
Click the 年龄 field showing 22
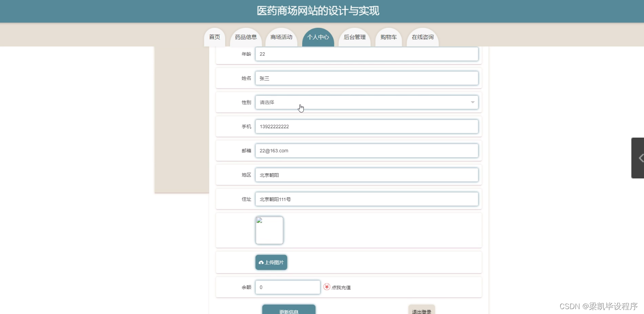(x=367, y=54)
